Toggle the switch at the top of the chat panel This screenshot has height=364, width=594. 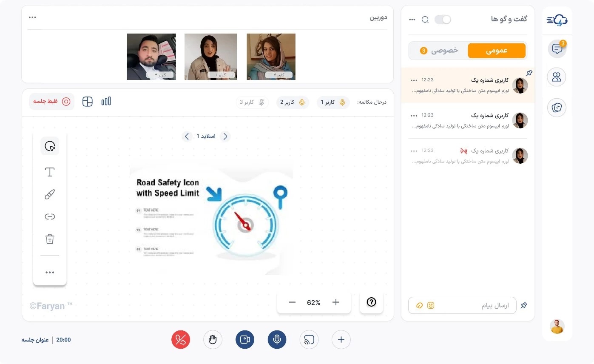click(x=443, y=19)
